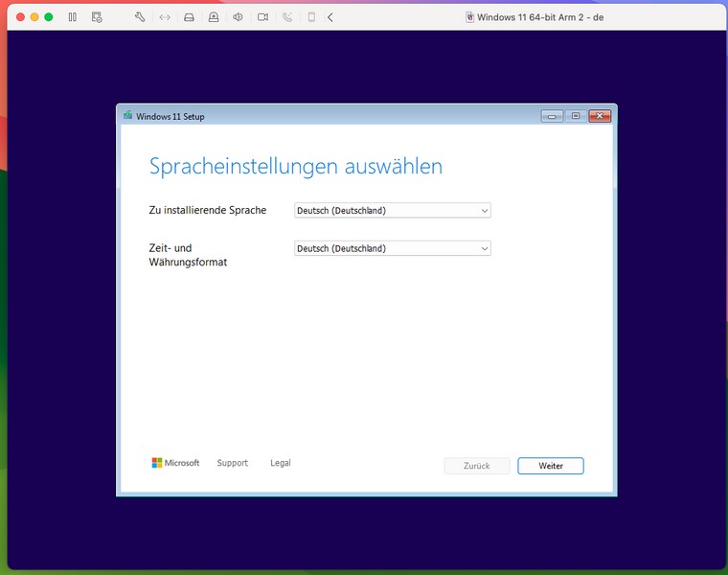Click the 'Zu installierende Sprache' label
728x575 pixels.
pyautogui.click(x=208, y=210)
